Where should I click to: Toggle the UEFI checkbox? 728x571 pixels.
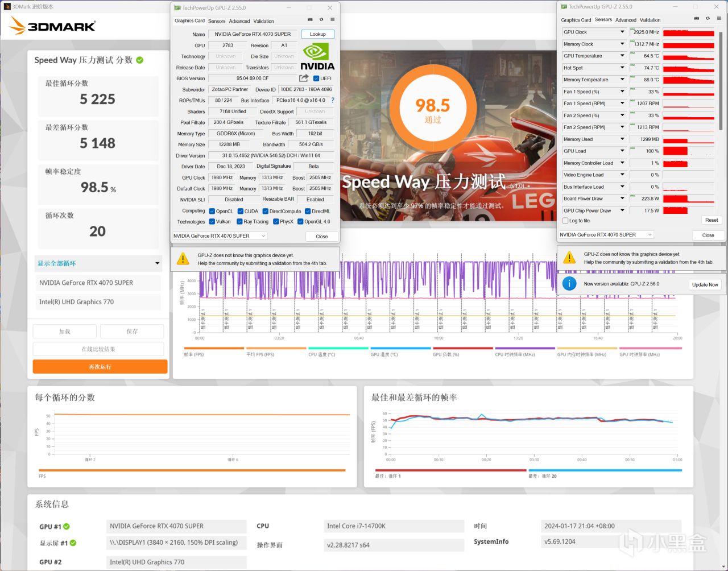click(316, 78)
